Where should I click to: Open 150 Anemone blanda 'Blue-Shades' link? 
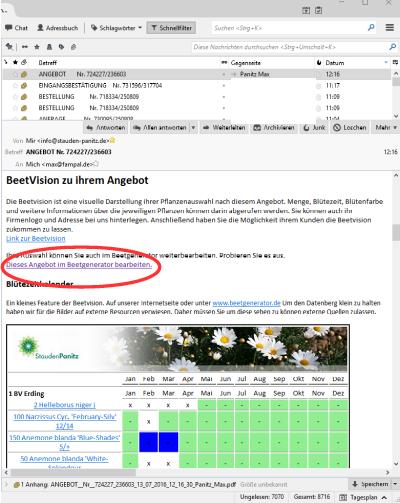click(65, 442)
